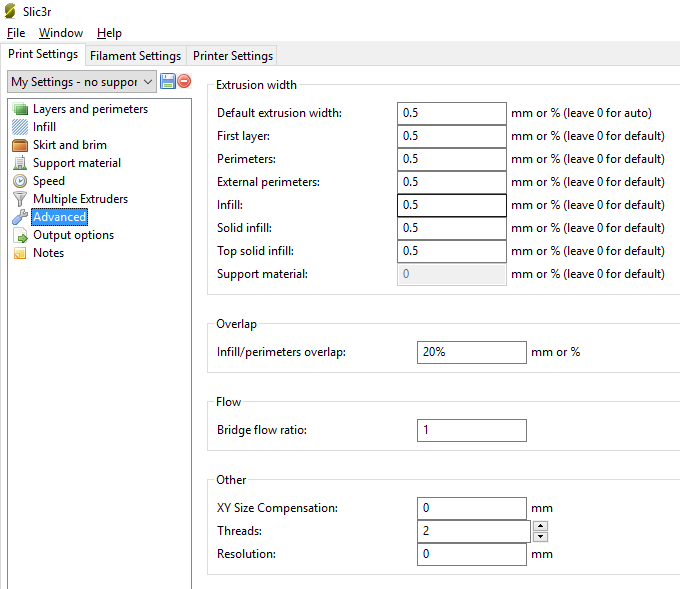This screenshot has width=680, height=589.
Task: Click the Slic3r application logo icon
Action: click(10, 11)
